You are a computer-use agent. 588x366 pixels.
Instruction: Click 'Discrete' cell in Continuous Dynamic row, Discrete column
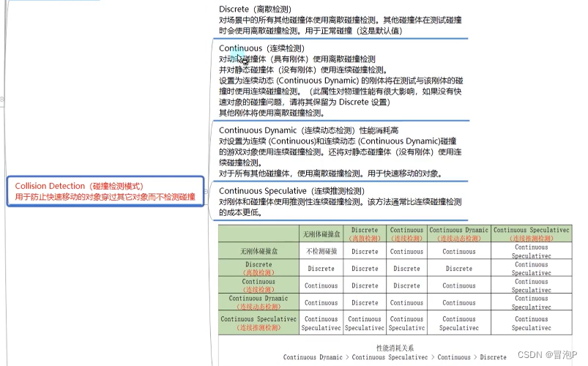[x=365, y=302]
